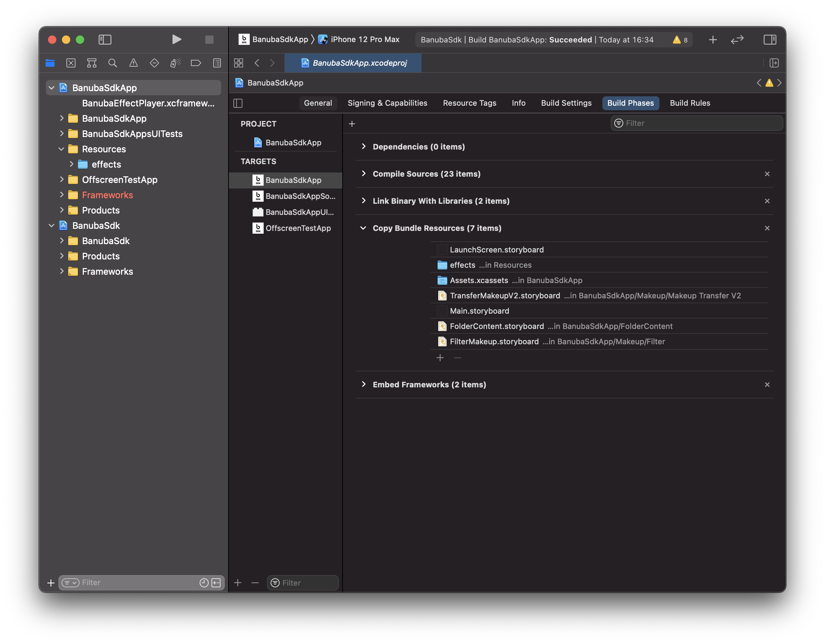Show recently modified files clock filter
The height and width of the screenshot is (644, 825).
click(204, 583)
